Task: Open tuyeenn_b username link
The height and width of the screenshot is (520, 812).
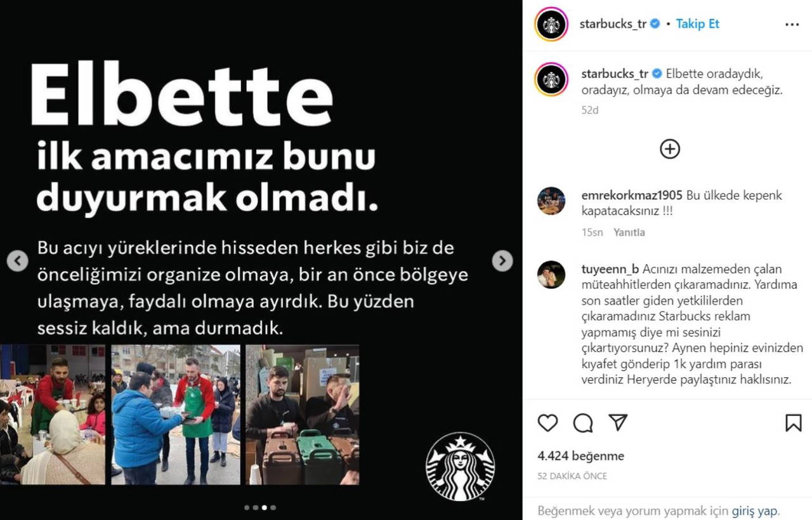Action: pyautogui.click(x=610, y=269)
